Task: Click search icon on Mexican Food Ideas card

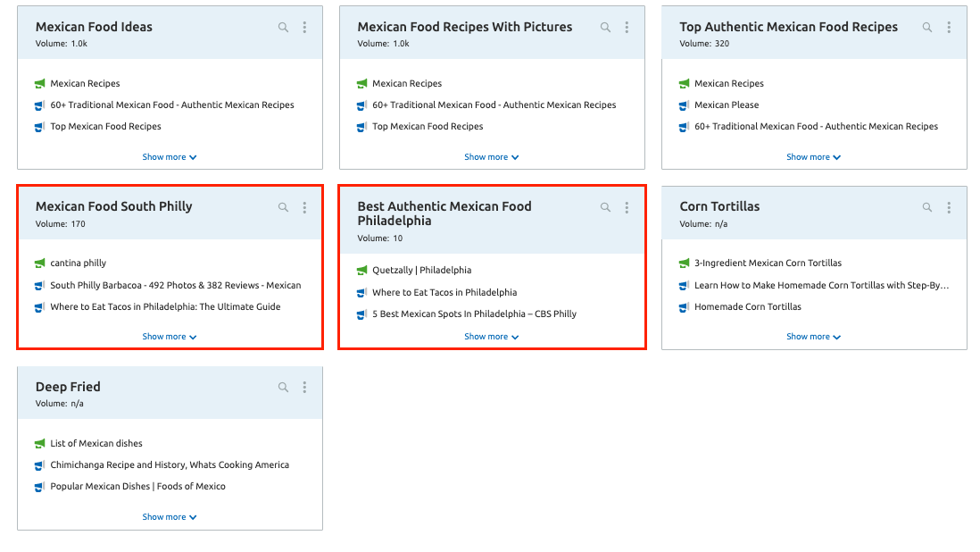Action: tap(283, 28)
